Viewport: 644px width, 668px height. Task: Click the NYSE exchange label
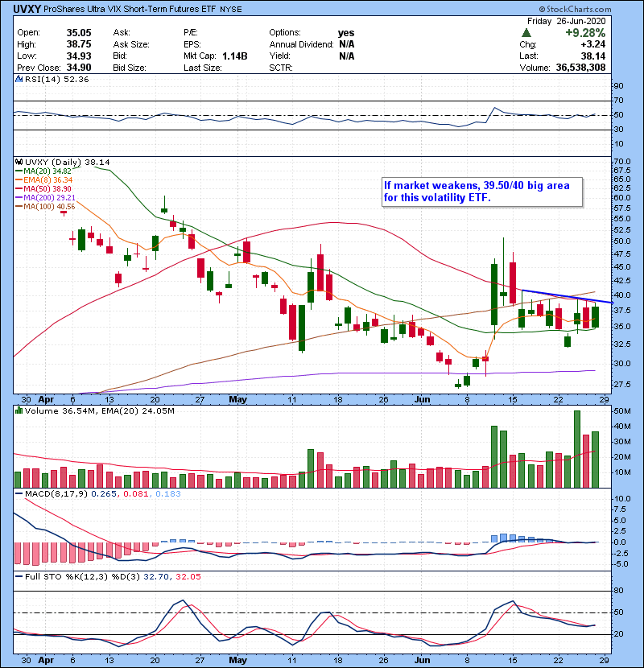coord(230,10)
